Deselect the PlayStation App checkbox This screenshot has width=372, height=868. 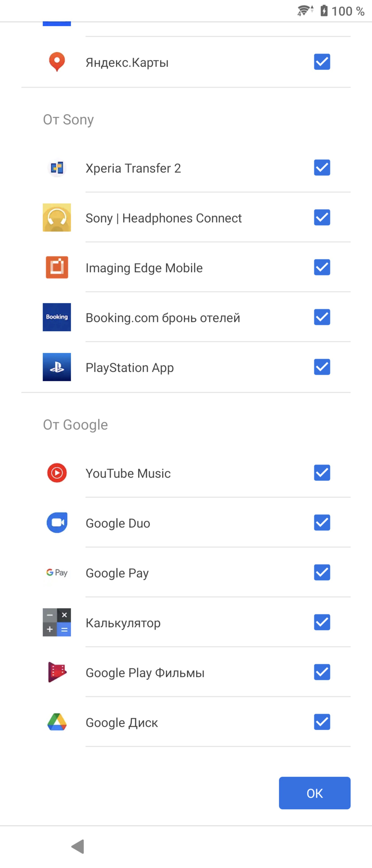coord(322,367)
